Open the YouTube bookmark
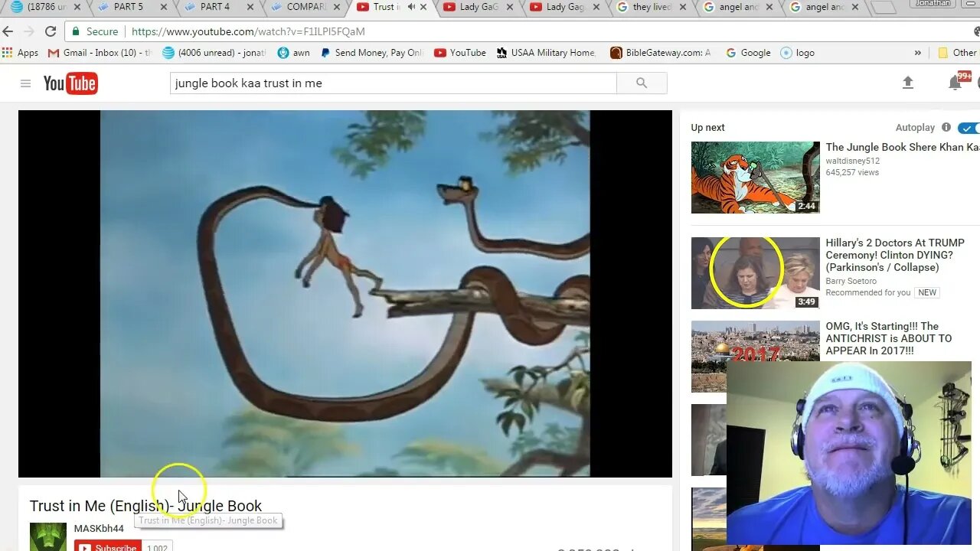 [x=460, y=53]
